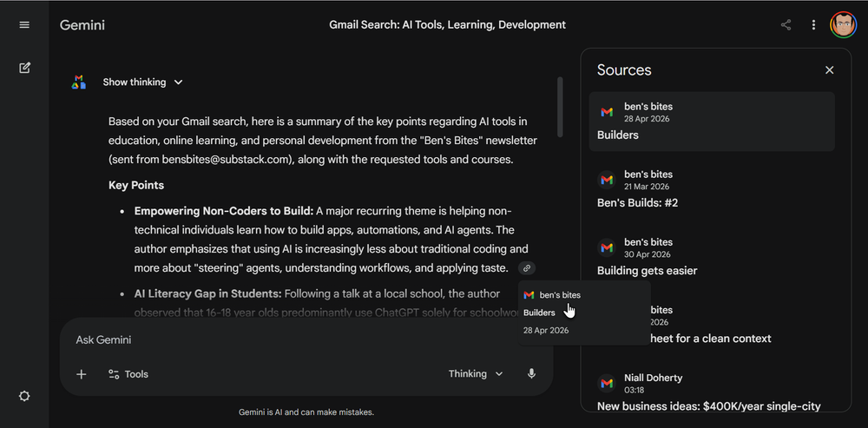Click the Gmail icon of the 21 Mar 2026 source
868x428 pixels.
point(608,180)
